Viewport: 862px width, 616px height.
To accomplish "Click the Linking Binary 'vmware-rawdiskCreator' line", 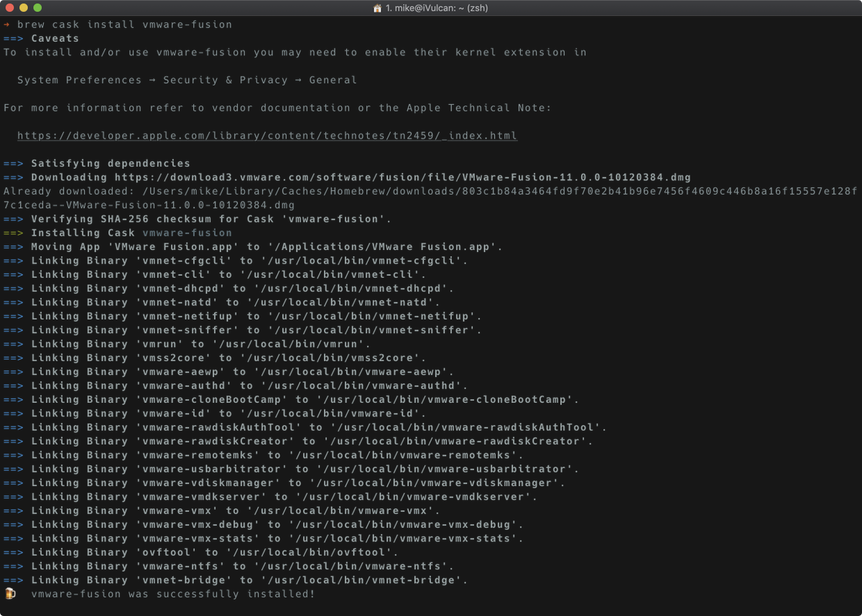I will tap(298, 441).
